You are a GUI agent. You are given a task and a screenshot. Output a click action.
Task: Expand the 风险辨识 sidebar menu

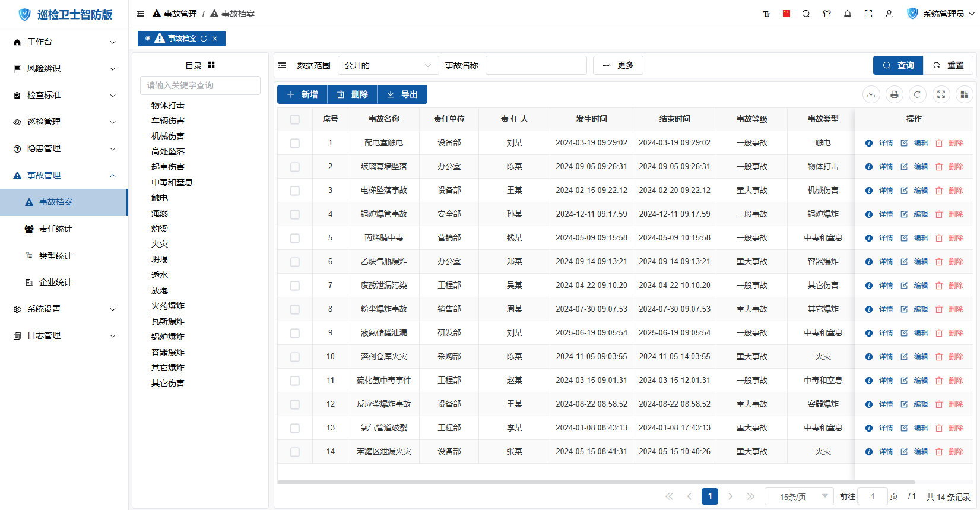coord(64,68)
